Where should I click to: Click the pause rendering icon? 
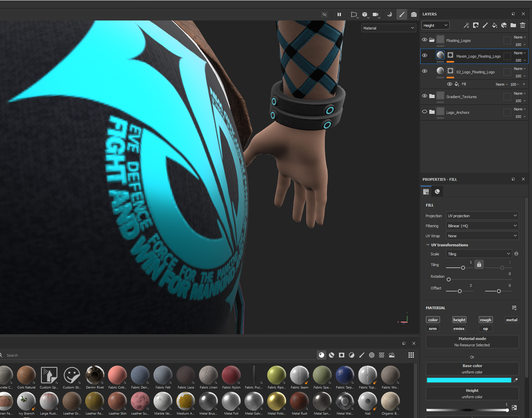(339, 14)
